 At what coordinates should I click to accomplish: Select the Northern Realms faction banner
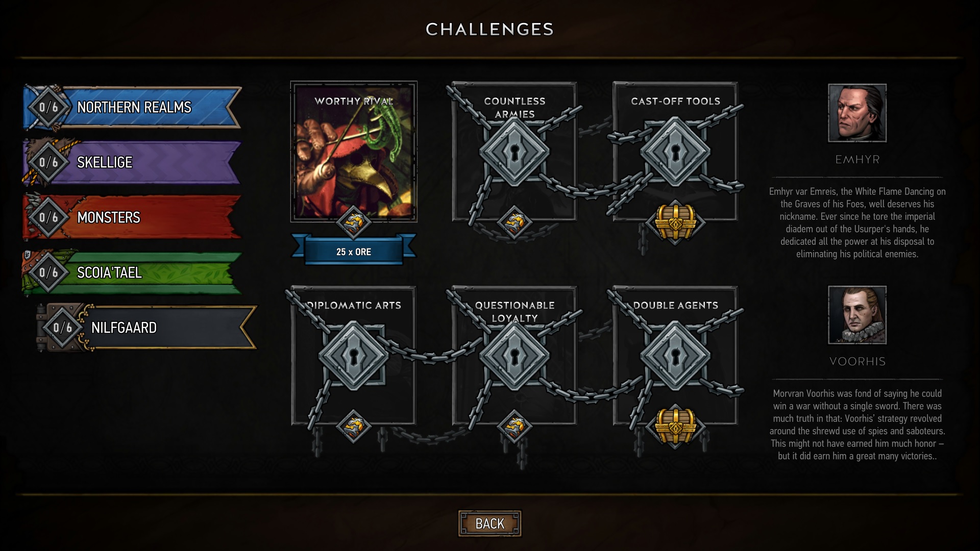point(132,107)
